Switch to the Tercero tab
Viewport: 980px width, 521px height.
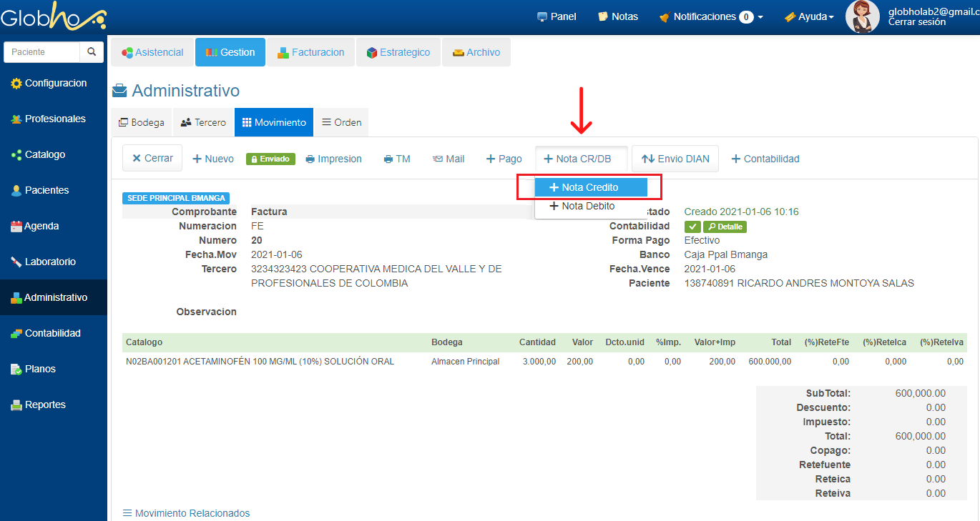coord(203,122)
